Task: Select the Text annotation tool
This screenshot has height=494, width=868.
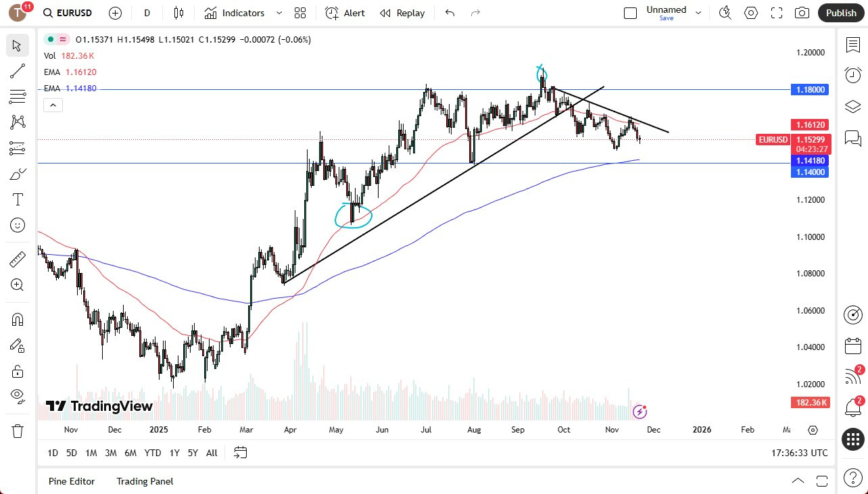Action: 17,199
